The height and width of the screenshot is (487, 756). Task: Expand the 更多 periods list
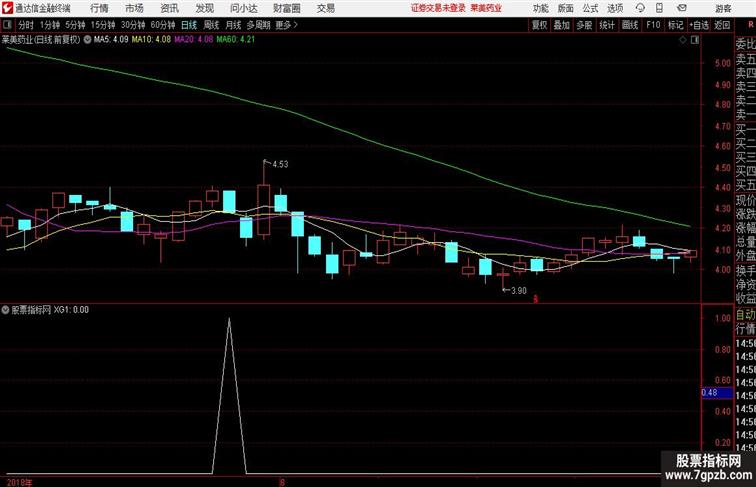click(286, 25)
